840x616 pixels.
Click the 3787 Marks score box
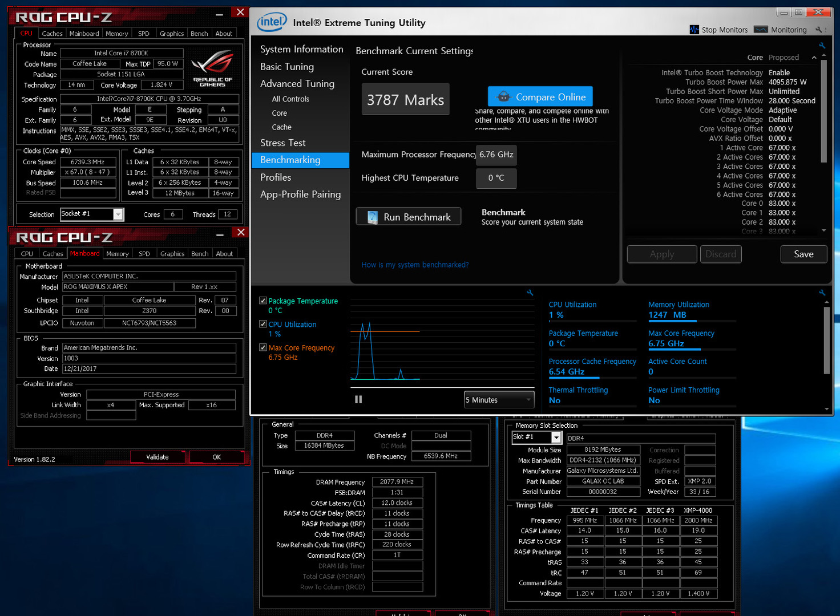point(406,99)
